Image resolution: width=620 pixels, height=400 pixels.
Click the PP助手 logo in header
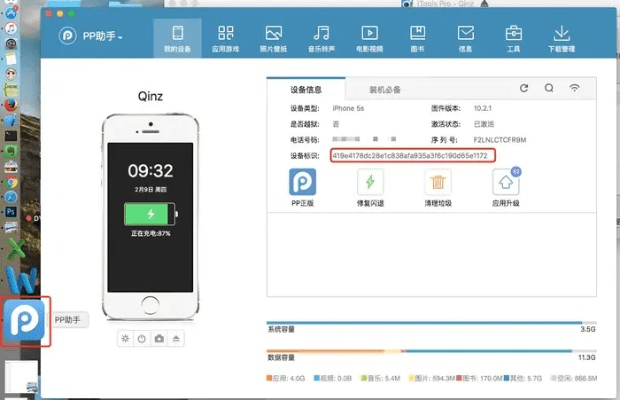(x=68, y=36)
